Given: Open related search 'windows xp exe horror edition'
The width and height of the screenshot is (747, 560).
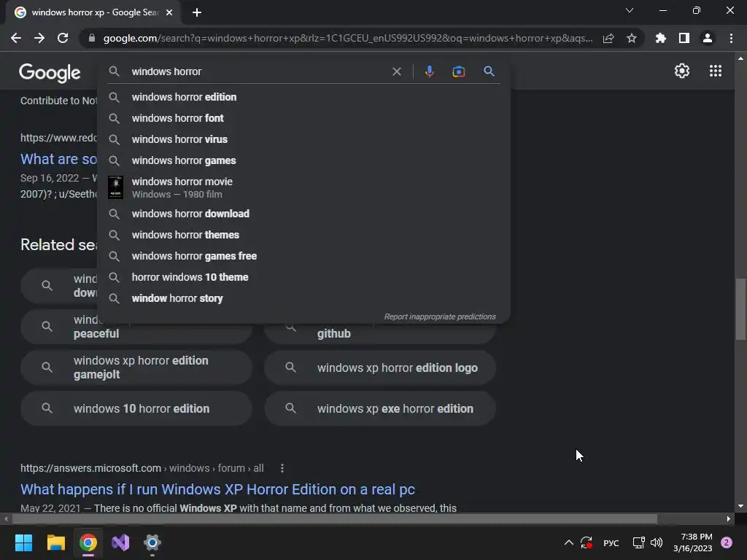Looking at the screenshot, I should (380, 408).
